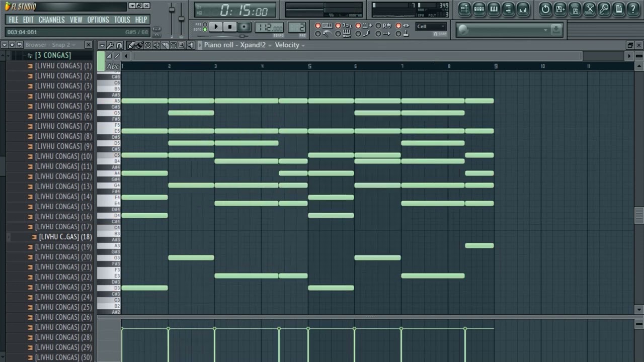The height and width of the screenshot is (362, 644).
Task: Open the Mixer window icon
Action: (x=523, y=9)
